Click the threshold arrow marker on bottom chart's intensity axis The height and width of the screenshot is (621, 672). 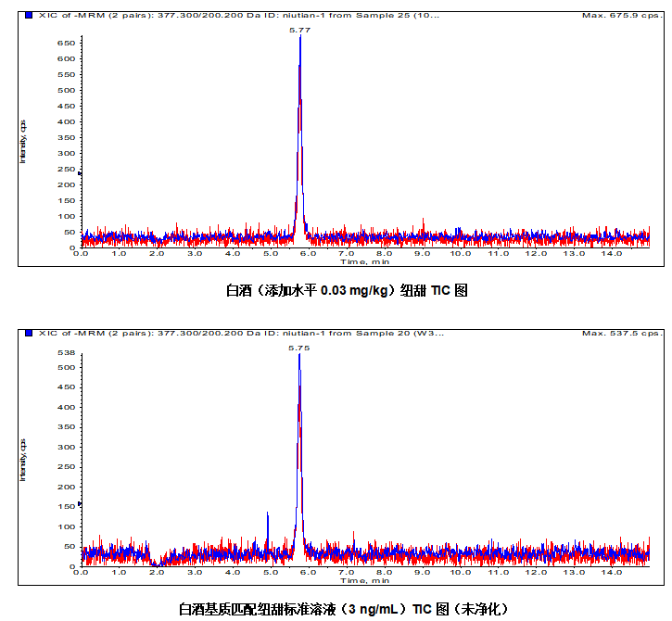click(80, 504)
